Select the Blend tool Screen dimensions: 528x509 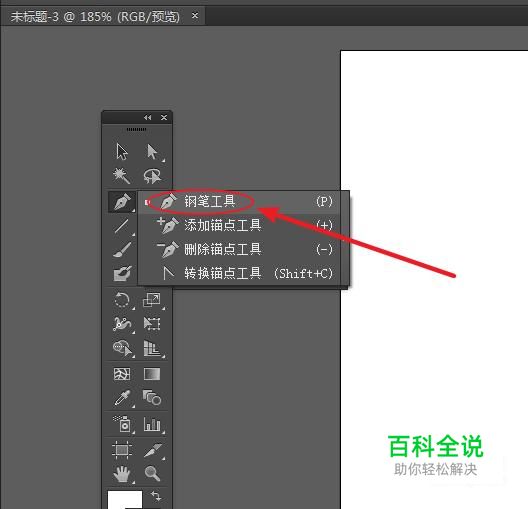152,398
